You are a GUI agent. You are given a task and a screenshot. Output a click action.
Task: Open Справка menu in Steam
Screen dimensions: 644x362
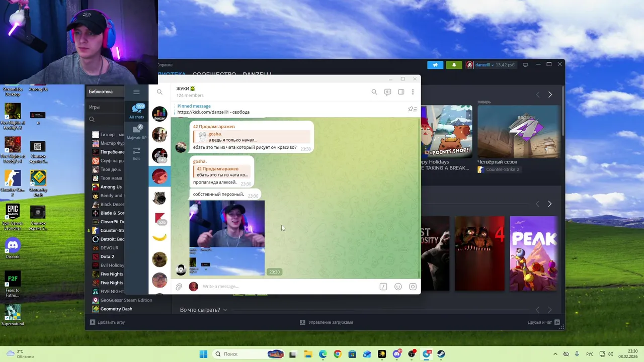[165, 65]
